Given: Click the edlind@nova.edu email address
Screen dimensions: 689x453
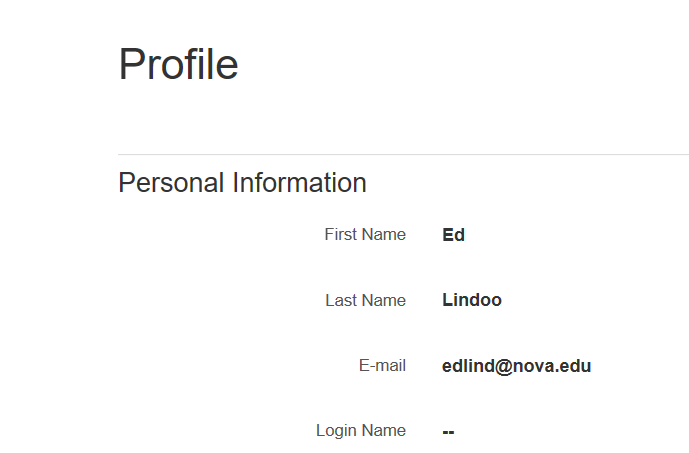Looking at the screenshot, I should click(x=516, y=366).
